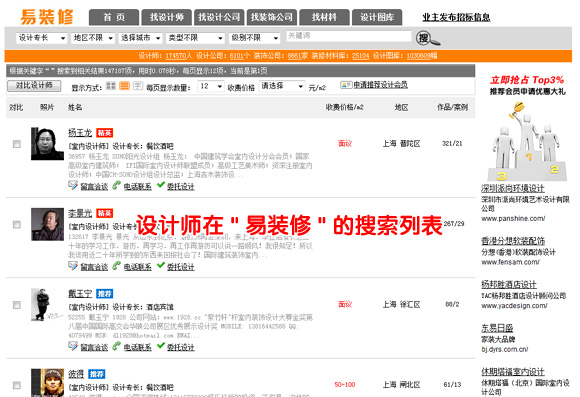Open the items-per-page dropdown showing 12
The height and width of the screenshot is (397, 580).
click(211, 87)
